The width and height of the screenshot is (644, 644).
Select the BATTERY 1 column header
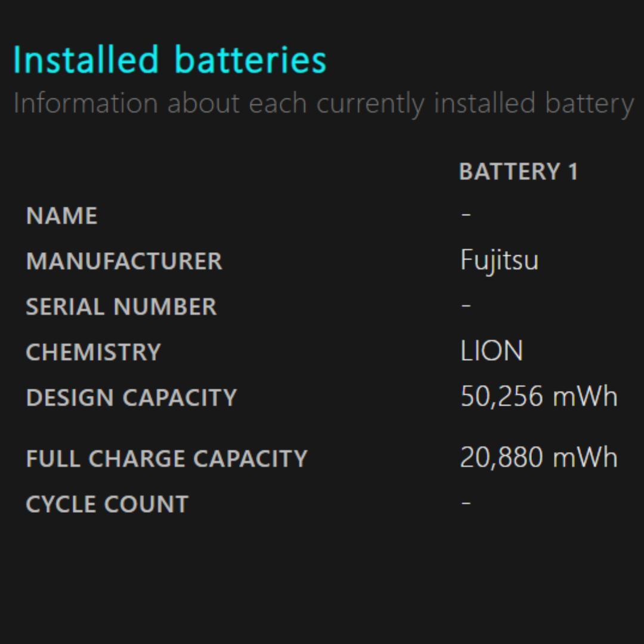(518, 172)
